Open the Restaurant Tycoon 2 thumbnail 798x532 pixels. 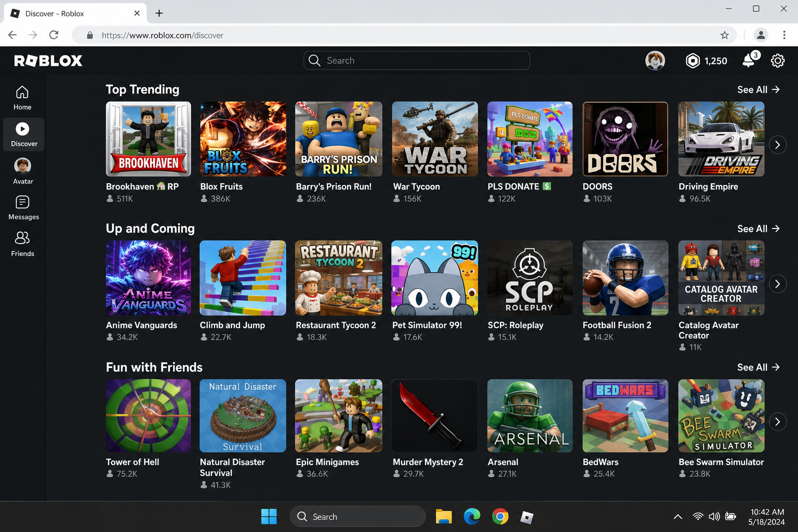[x=339, y=278]
